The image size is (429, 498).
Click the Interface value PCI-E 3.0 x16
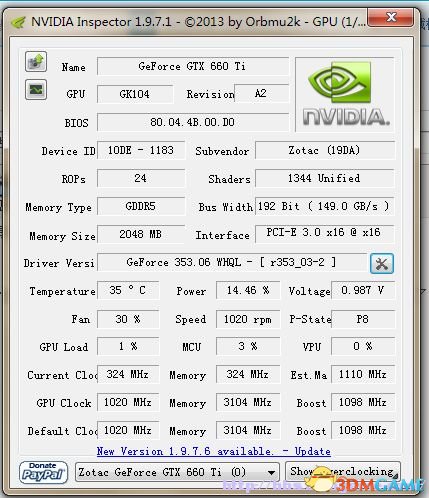coord(325,233)
